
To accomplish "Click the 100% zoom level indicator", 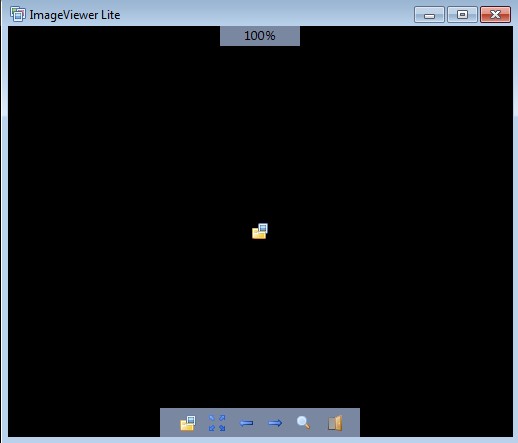I will [x=260, y=36].
